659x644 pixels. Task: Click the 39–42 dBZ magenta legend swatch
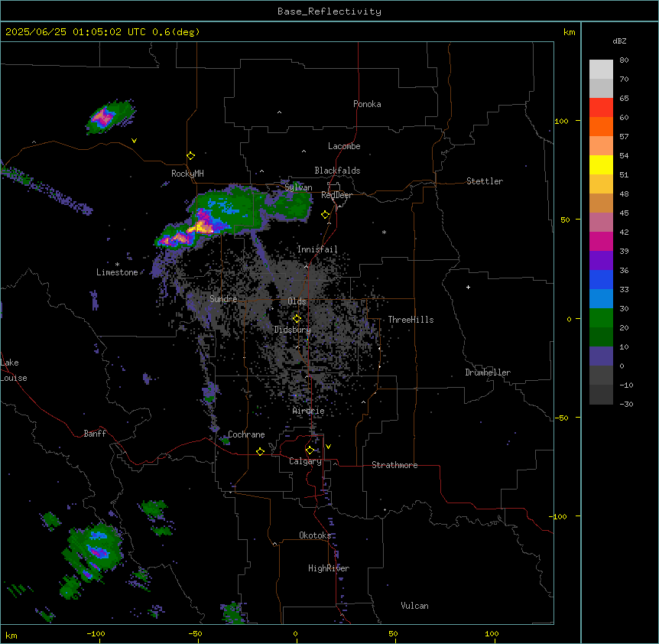(601, 241)
